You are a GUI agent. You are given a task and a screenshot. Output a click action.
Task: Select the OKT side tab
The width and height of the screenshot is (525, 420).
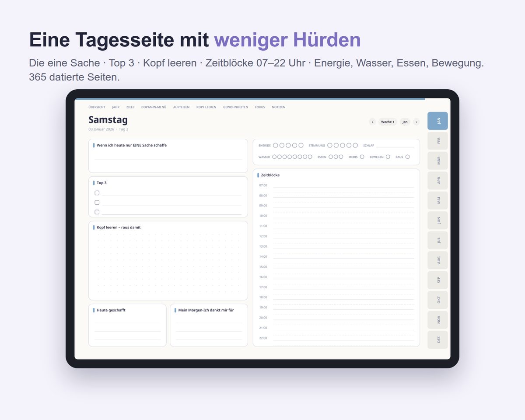click(x=437, y=300)
